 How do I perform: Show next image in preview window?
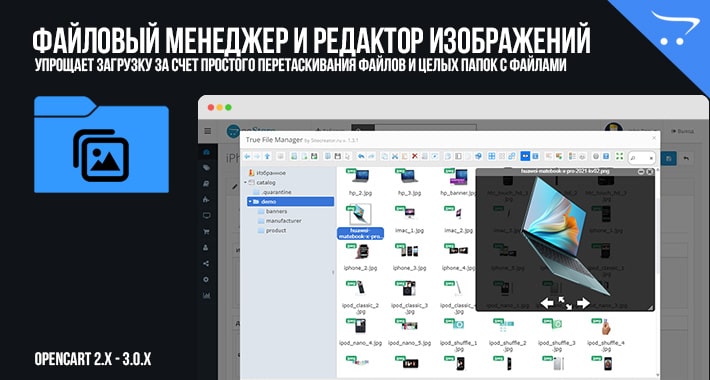pyautogui.click(x=583, y=303)
